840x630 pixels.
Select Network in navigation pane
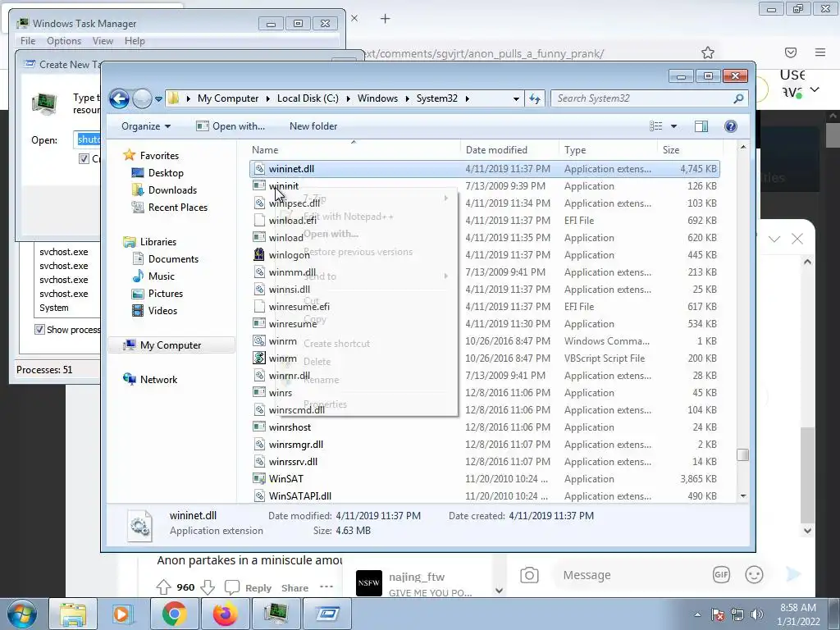coord(158,380)
